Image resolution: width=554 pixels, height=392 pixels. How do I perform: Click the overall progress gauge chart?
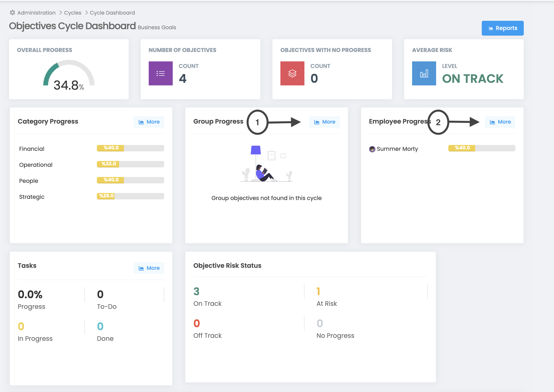tap(69, 75)
